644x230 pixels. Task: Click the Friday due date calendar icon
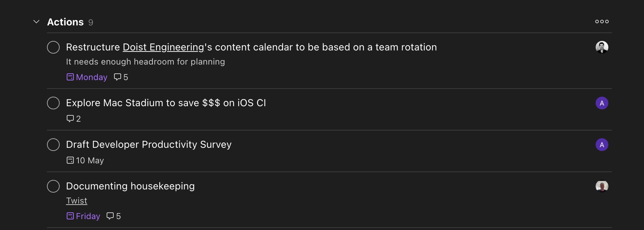coord(70,216)
